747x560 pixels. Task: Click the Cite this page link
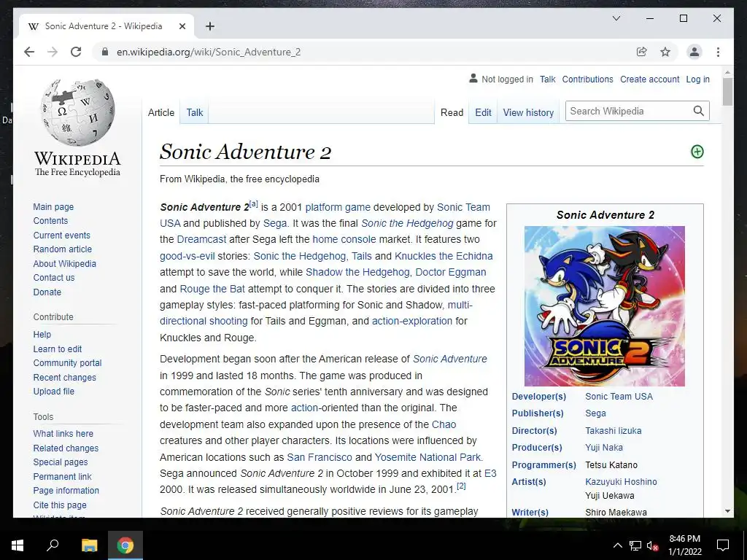point(60,505)
